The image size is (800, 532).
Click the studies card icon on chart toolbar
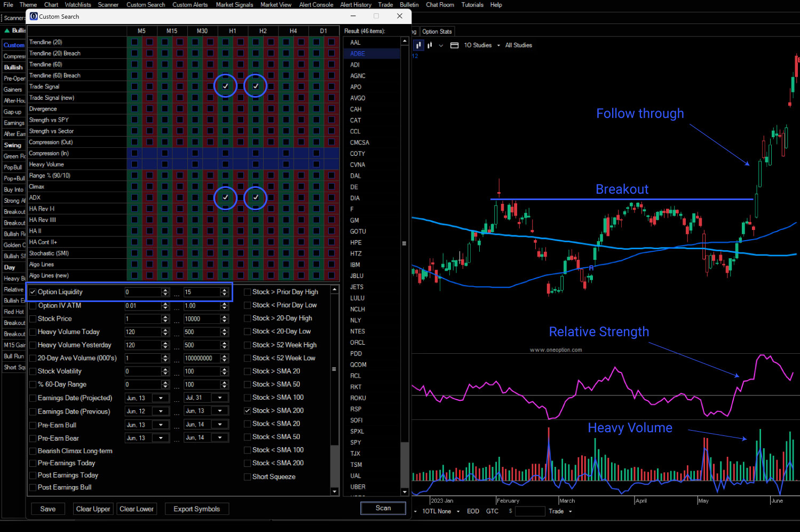pyautogui.click(x=454, y=45)
